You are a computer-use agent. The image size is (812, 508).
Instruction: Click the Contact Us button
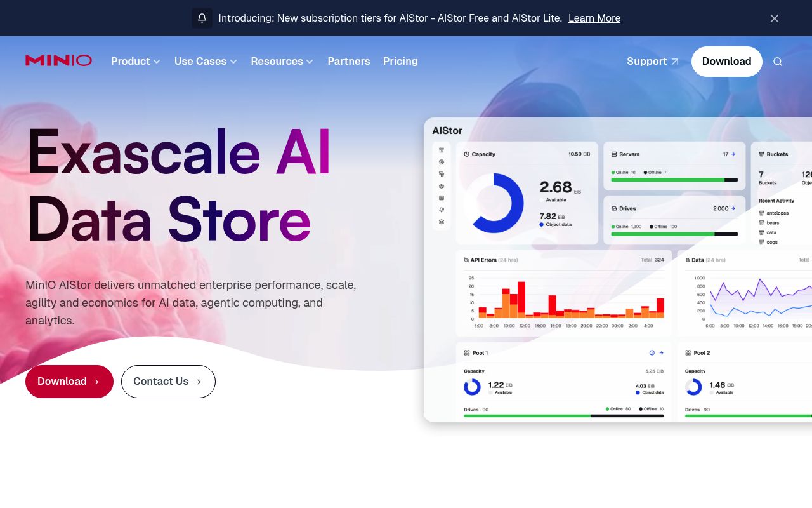click(x=168, y=382)
